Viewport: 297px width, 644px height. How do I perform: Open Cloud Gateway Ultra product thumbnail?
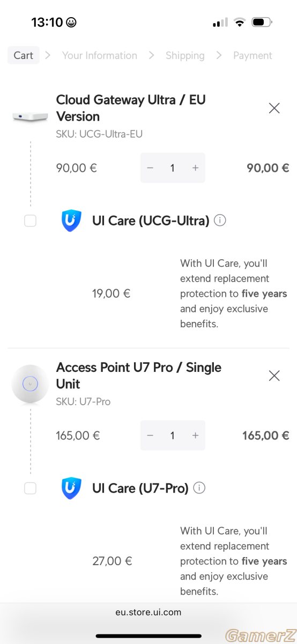pyautogui.click(x=30, y=115)
